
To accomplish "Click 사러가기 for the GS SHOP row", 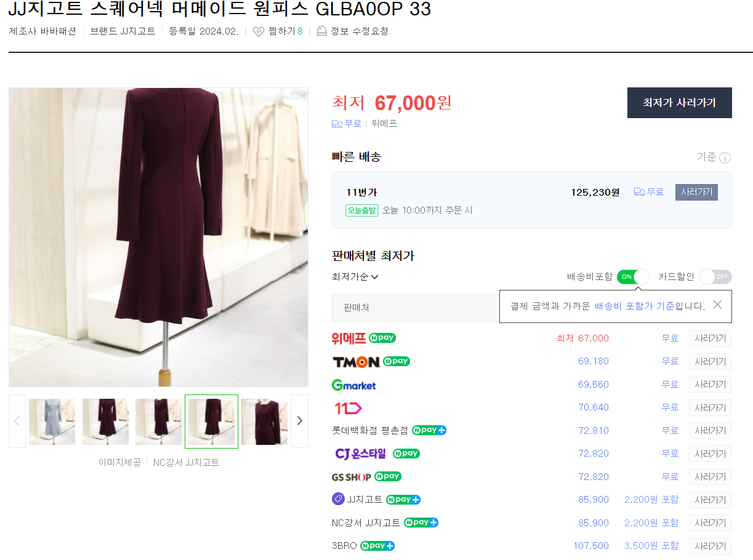I will click(x=710, y=477).
